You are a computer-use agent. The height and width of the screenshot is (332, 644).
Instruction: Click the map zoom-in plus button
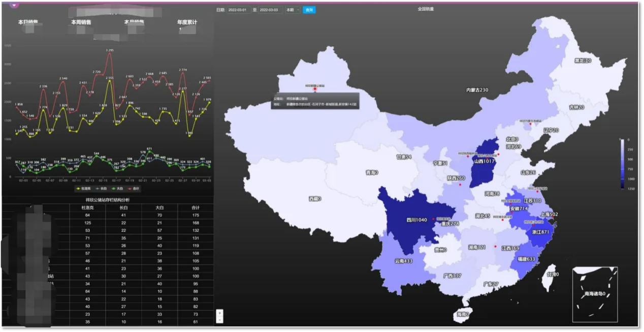(x=219, y=313)
